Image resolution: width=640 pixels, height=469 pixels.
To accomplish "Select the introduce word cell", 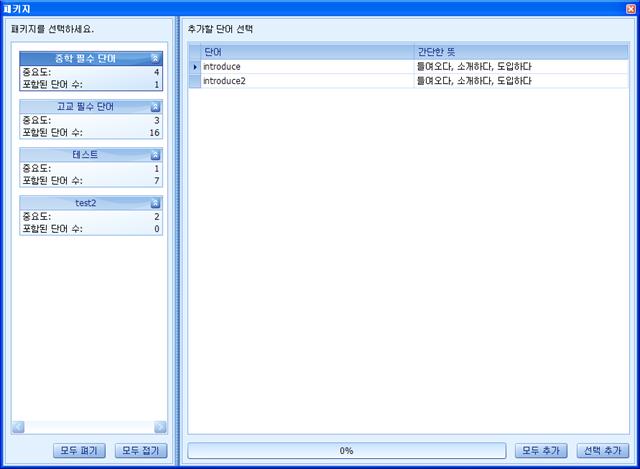I will (x=307, y=67).
